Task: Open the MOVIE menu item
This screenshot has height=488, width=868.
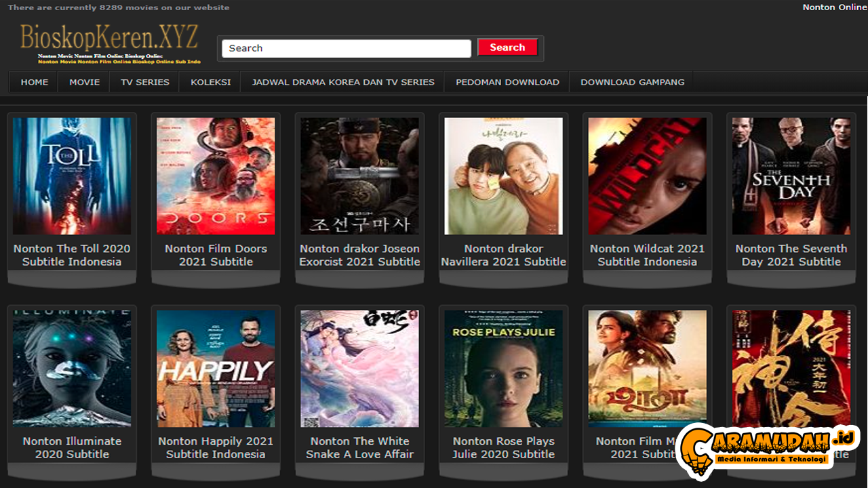Action: pyautogui.click(x=85, y=82)
